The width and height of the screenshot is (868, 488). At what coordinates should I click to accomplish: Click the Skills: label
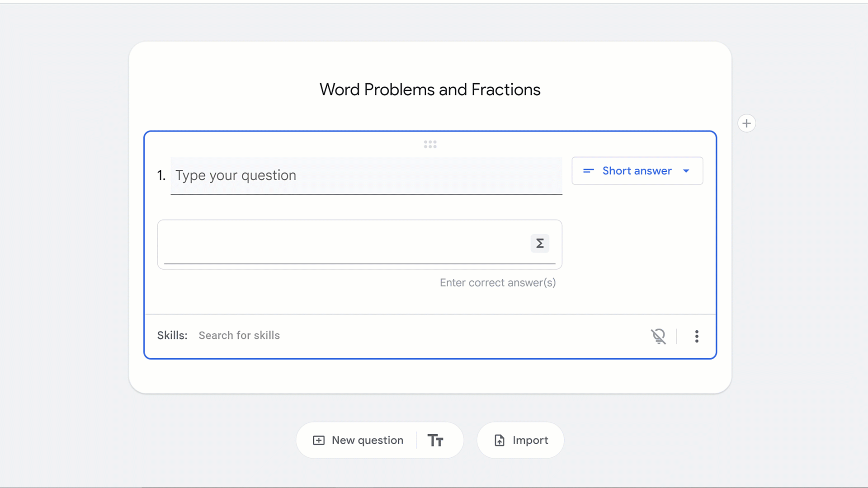pos(172,335)
